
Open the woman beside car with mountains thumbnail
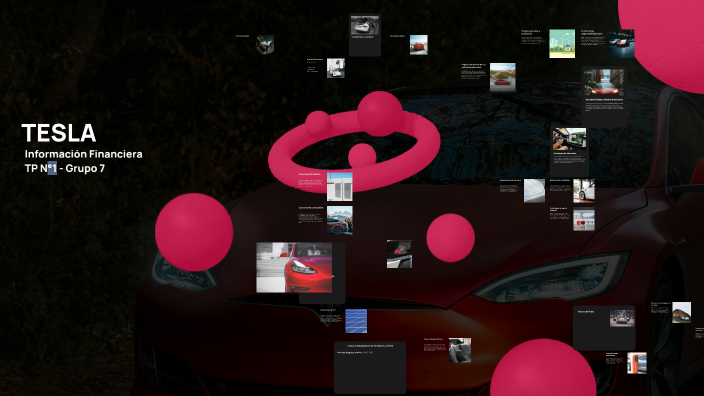(339, 220)
